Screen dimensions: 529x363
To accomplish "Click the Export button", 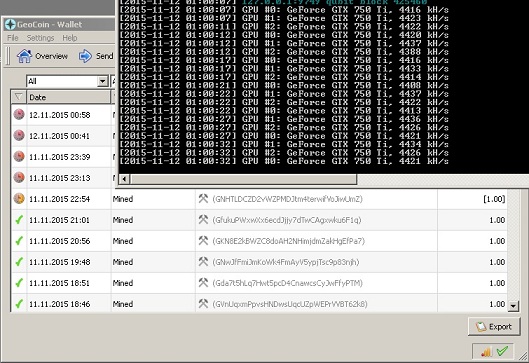I will [x=494, y=327].
